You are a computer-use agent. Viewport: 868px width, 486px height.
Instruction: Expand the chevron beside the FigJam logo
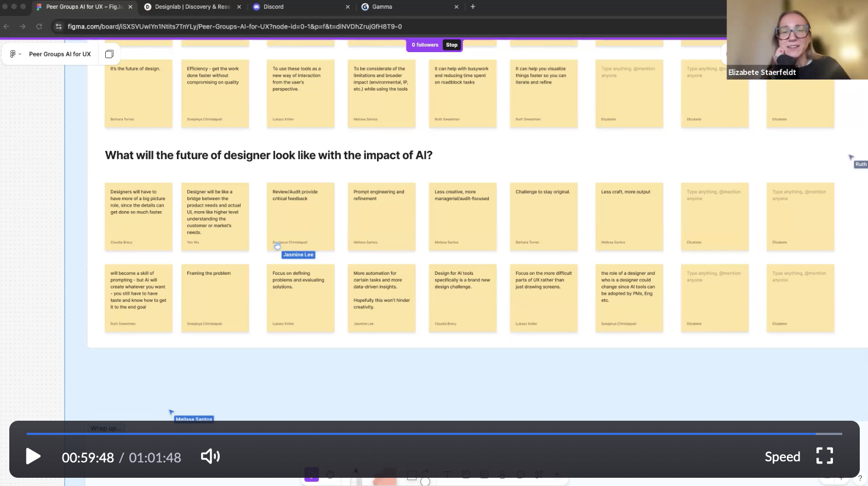click(20, 54)
